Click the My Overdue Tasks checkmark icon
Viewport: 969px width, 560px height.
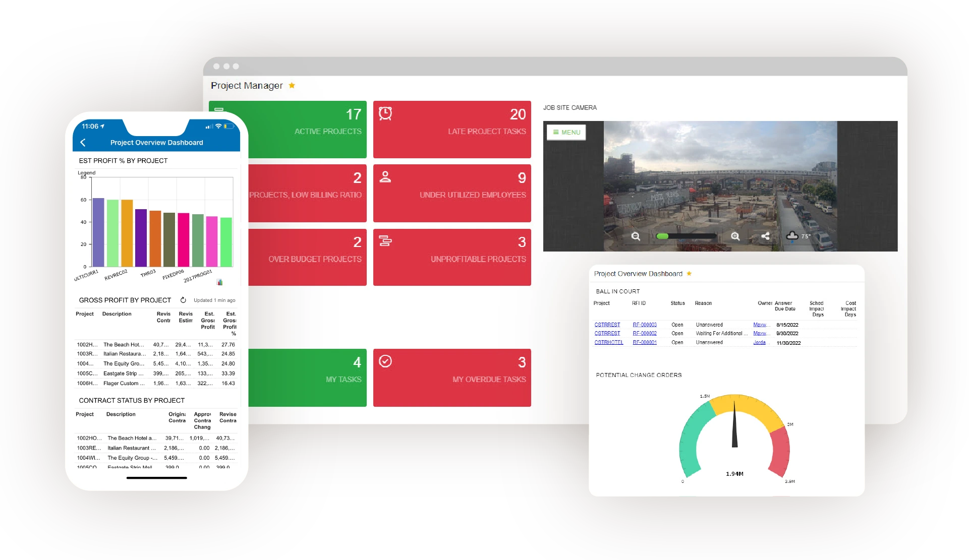[385, 361]
